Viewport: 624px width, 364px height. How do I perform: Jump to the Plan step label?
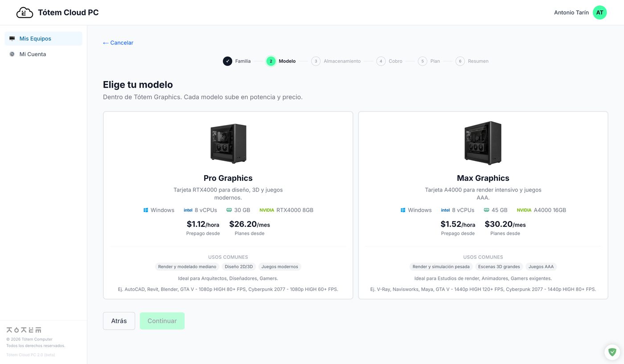435,61
